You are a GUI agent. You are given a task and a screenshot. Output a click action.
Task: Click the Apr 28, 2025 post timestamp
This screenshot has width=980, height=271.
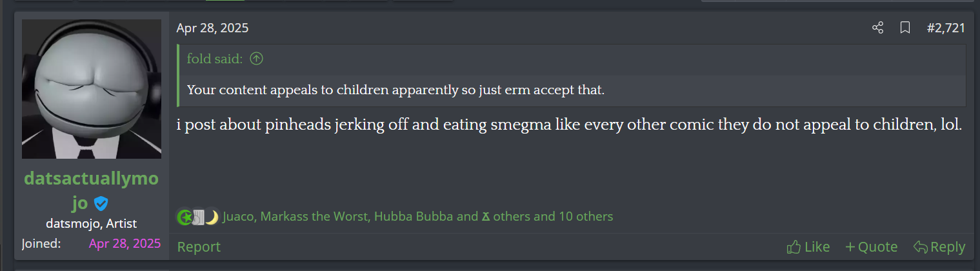point(212,28)
